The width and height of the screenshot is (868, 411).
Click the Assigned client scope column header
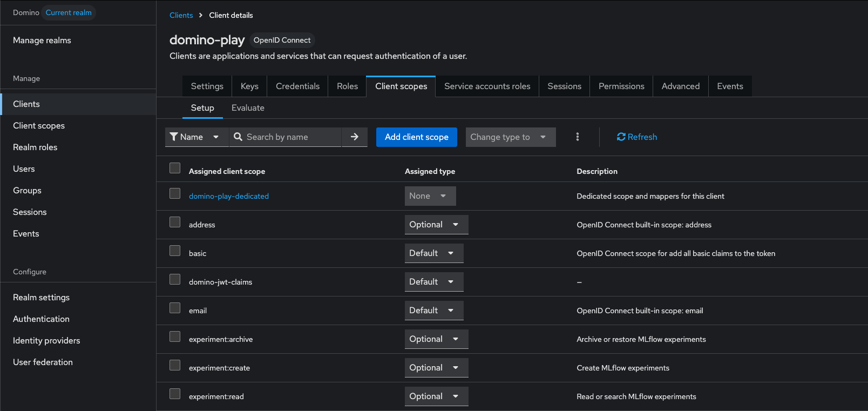coord(227,171)
